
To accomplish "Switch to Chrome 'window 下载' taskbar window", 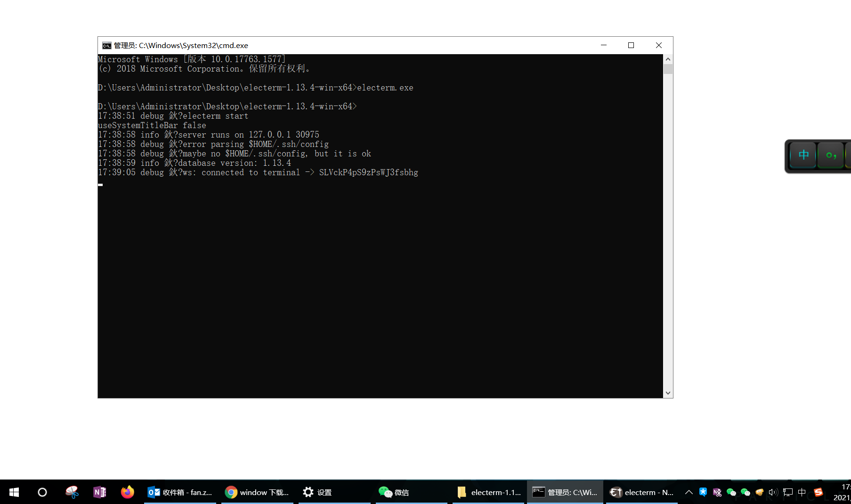I will pos(257,492).
